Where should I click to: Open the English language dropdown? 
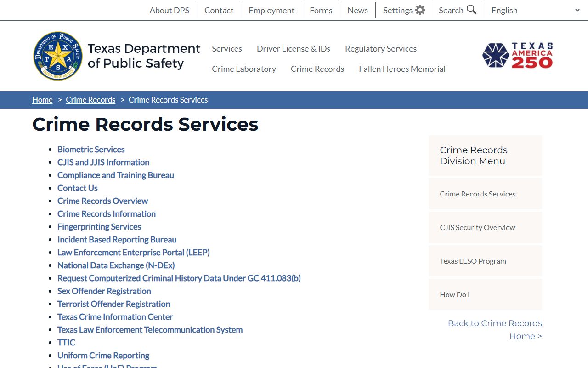click(x=535, y=10)
